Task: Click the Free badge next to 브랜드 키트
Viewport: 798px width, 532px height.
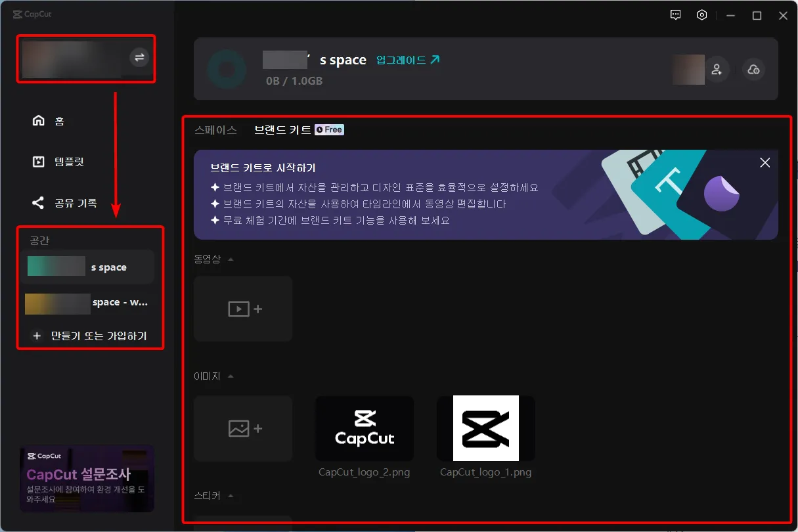Action: pyautogui.click(x=329, y=130)
